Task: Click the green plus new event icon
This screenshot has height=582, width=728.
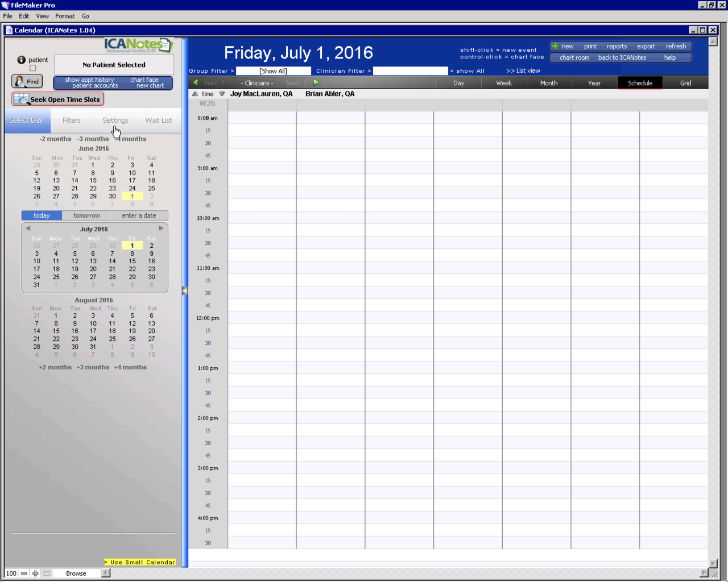Action: coord(555,46)
